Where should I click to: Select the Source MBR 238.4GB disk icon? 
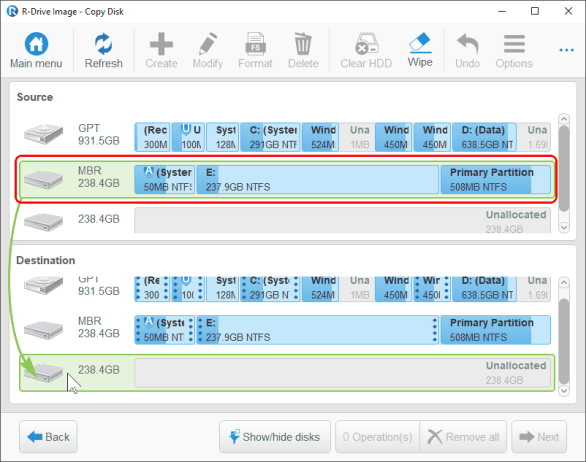(x=43, y=179)
